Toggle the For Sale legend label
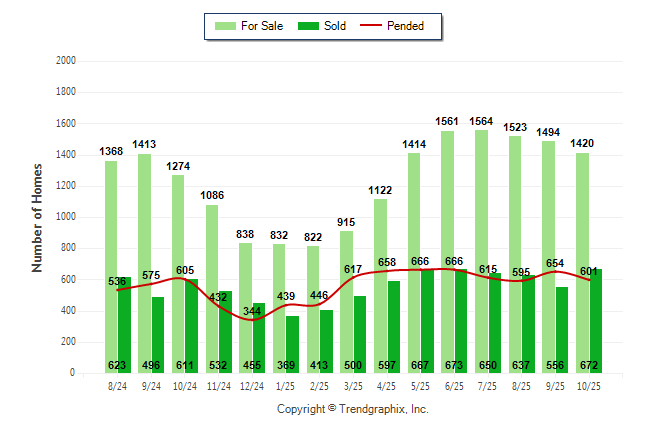 point(260,26)
